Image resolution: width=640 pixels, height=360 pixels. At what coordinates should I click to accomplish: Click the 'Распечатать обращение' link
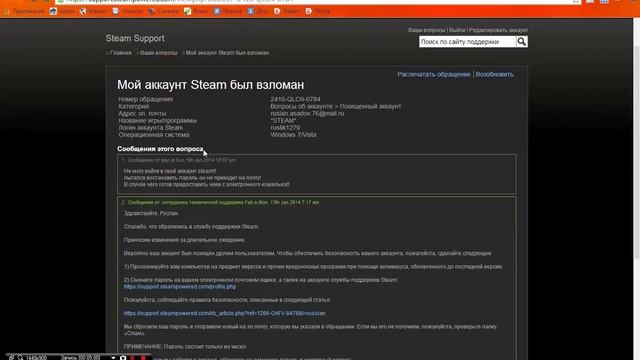434,74
